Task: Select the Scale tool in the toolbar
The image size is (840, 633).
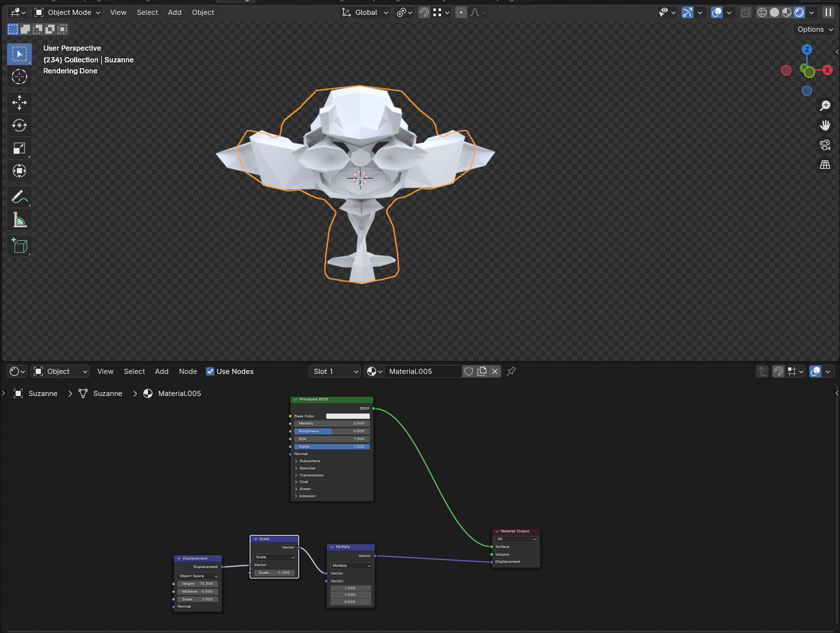Action: pyautogui.click(x=19, y=148)
